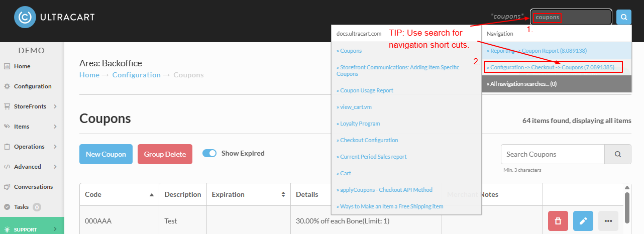Toggle the Show Expired switch

point(209,153)
